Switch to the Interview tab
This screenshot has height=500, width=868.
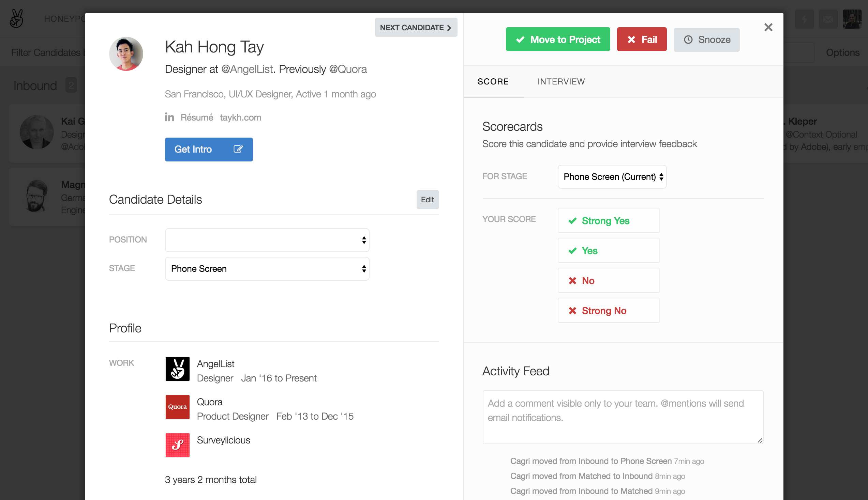[x=561, y=81]
